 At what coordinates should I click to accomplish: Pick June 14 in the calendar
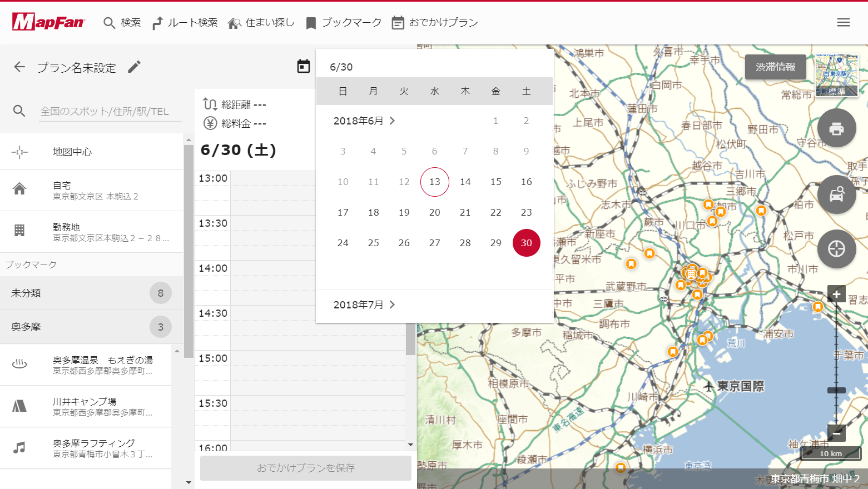click(465, 182)
